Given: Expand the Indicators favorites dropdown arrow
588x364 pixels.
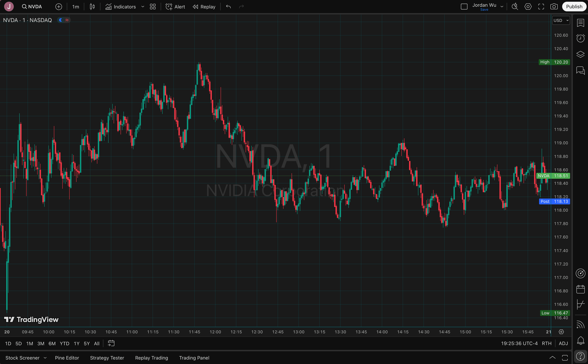Looking at the screenshot, I should pos(143,7).
